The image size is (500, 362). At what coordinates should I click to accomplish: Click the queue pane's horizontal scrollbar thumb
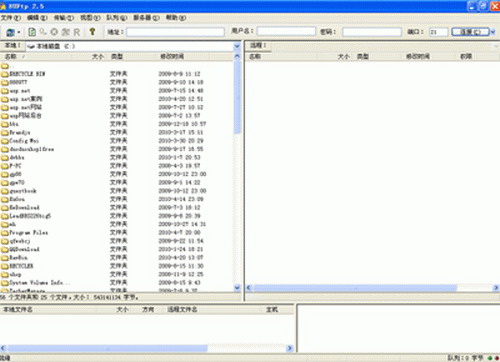pyautogui.click(x=107, y=348)
